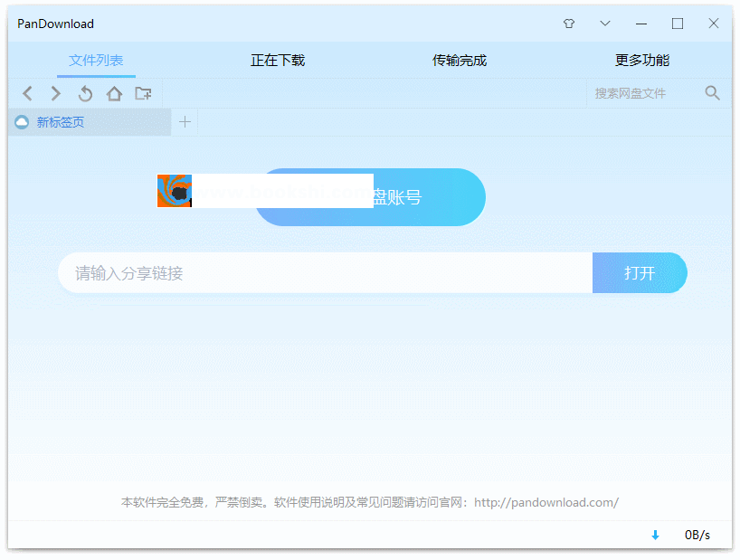The height and width of the screenshot is (560, 740).
Task: Open the 更多功能 tab
Action: [641, 61]
